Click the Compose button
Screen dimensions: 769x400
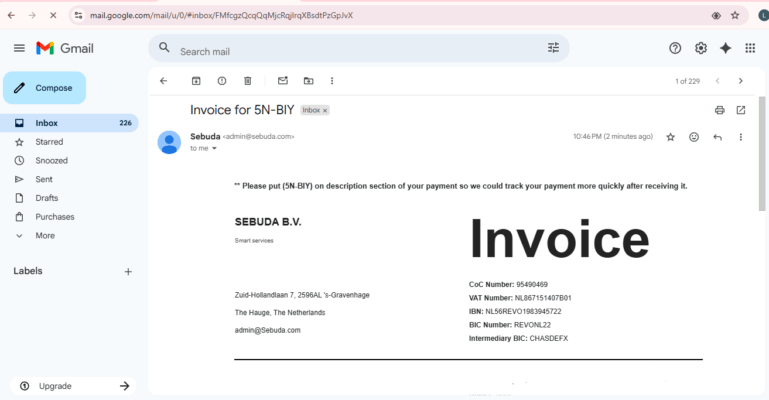[x=45, y=88]
